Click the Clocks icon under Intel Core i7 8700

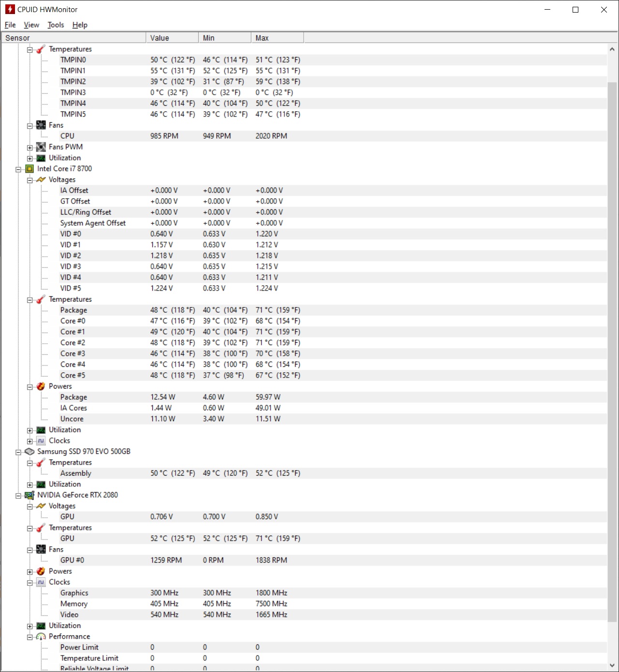pyautogui.click(x=41, y=441)
